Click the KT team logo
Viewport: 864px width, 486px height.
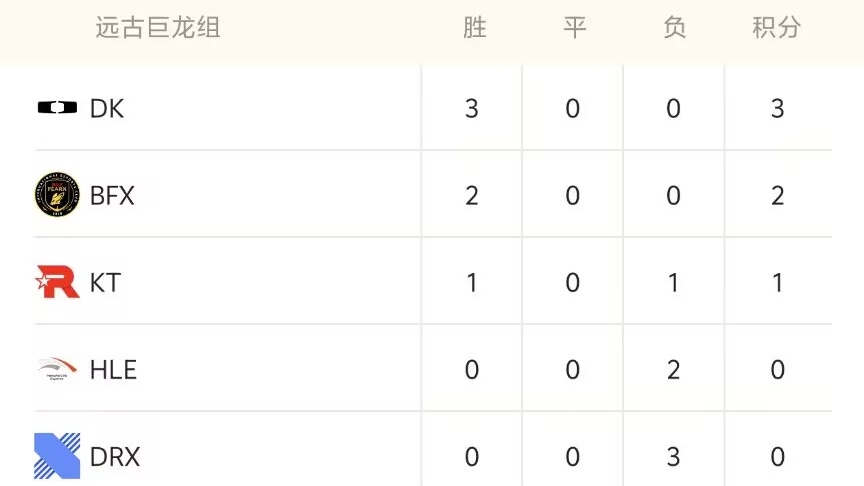coord(57,282)
